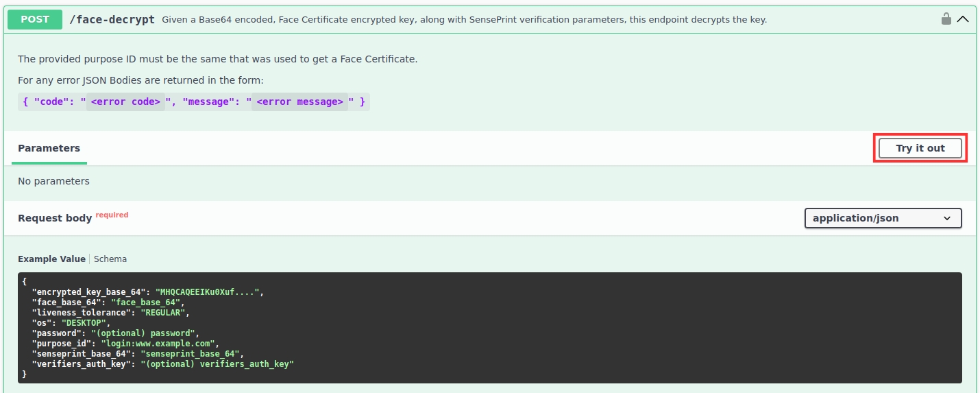Click the "login:www.example.com" purpose_id value
The height and width of the screenshot is (393, 980).
[158, 344]
